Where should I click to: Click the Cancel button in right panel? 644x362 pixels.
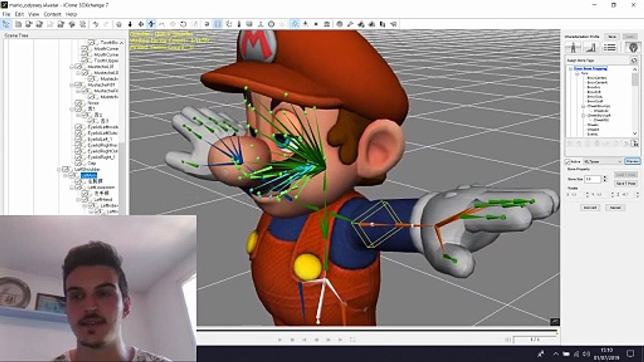click(x=615, y=207)
